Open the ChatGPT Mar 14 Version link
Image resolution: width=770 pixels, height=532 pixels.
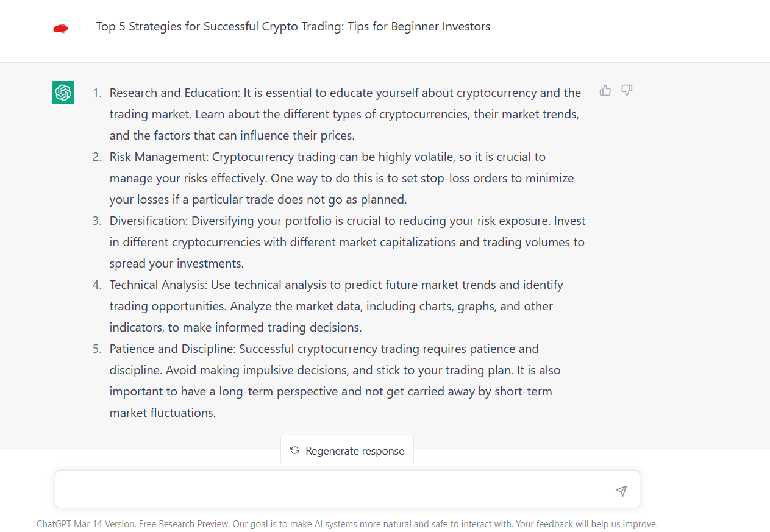[x=85, y=523]
